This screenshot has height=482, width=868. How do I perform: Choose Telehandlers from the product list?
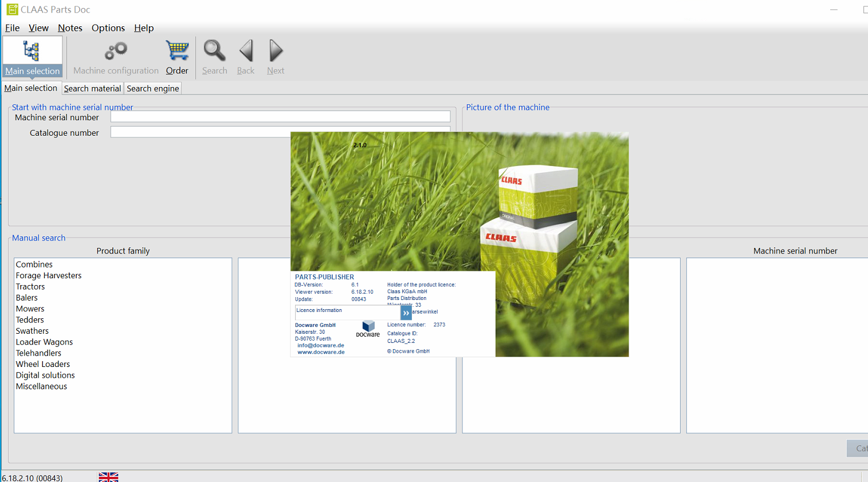38,353
